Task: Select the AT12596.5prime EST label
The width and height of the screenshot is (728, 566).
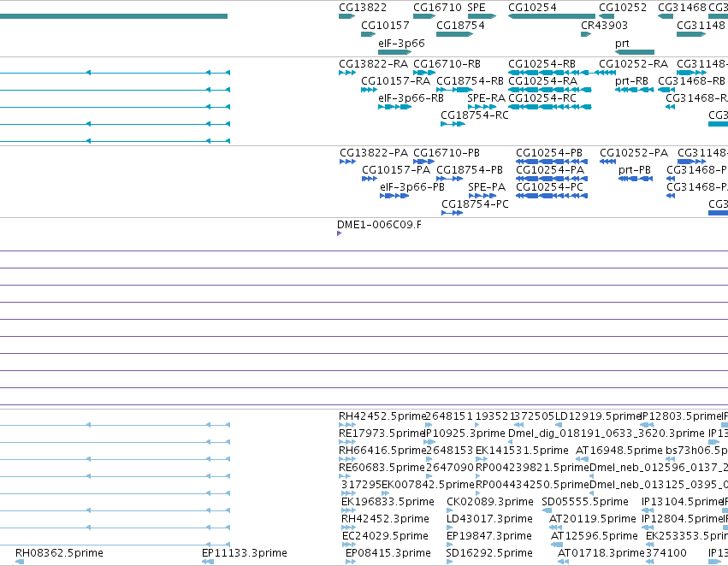Action: tap(595, 536)
